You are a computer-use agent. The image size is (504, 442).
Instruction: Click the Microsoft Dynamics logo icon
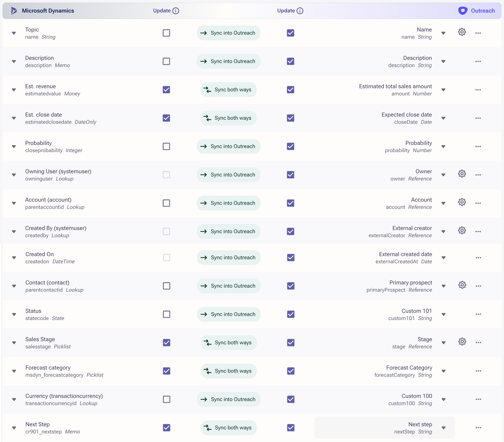click(14, 11)
